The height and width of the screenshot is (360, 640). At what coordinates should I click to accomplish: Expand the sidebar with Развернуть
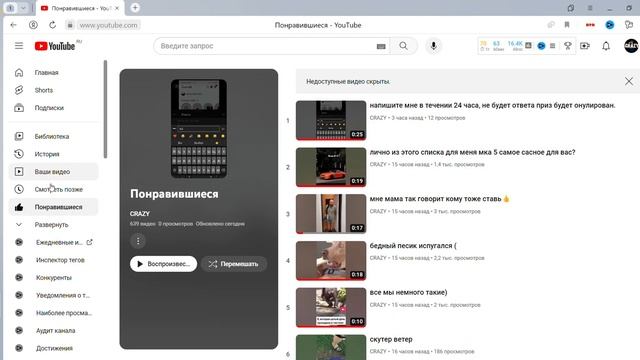(x=53, y=224)
